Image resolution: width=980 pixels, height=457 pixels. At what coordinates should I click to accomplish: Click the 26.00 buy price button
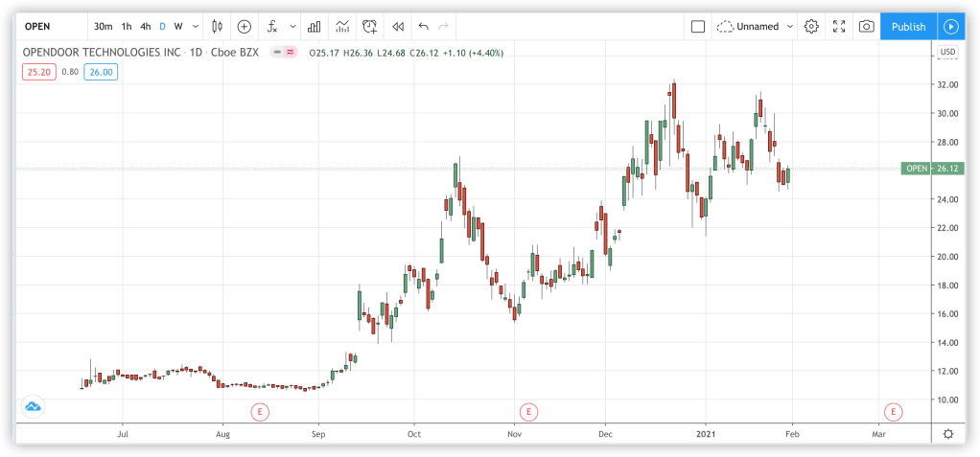(102, 71)
